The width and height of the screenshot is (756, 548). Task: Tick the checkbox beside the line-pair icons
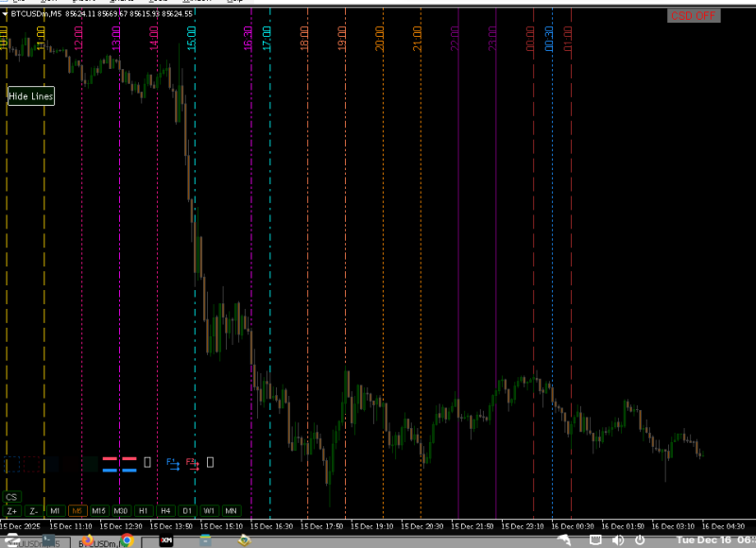pos(148,462)
